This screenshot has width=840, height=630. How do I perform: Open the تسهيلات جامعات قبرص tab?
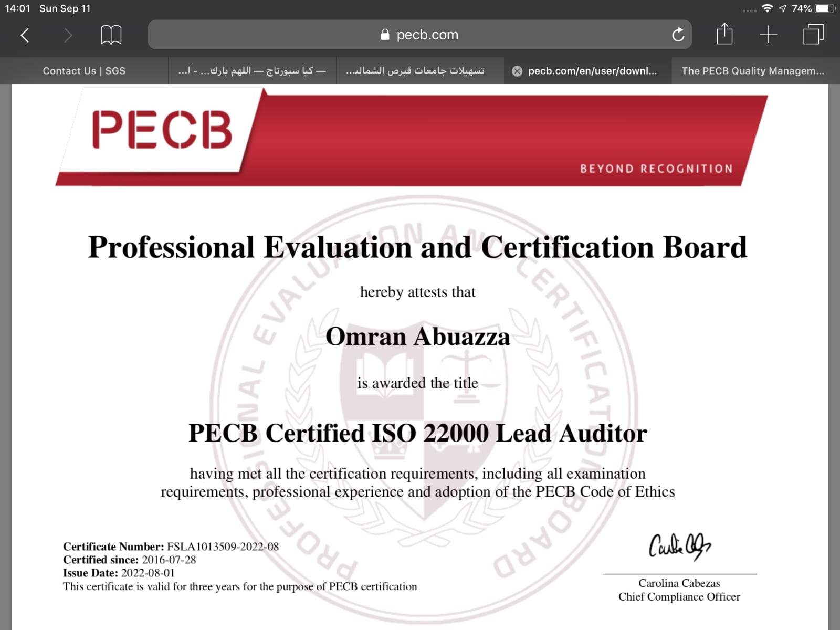coord(415,71)
